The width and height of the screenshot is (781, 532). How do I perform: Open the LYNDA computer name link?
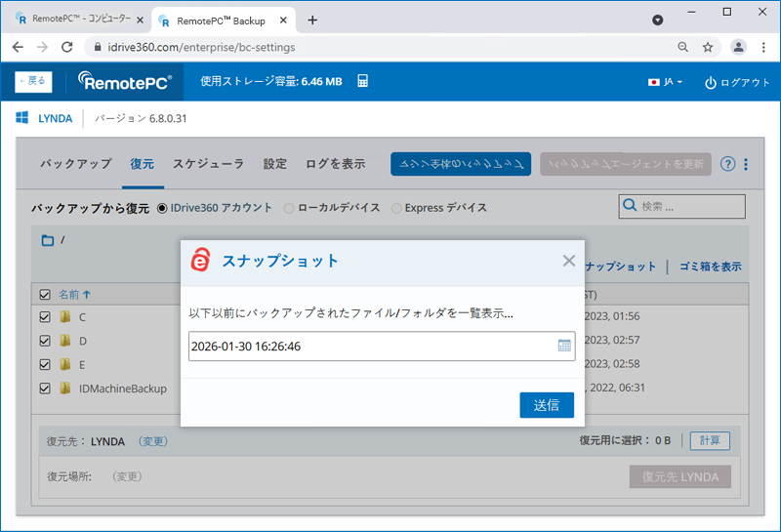coord(56,118)
